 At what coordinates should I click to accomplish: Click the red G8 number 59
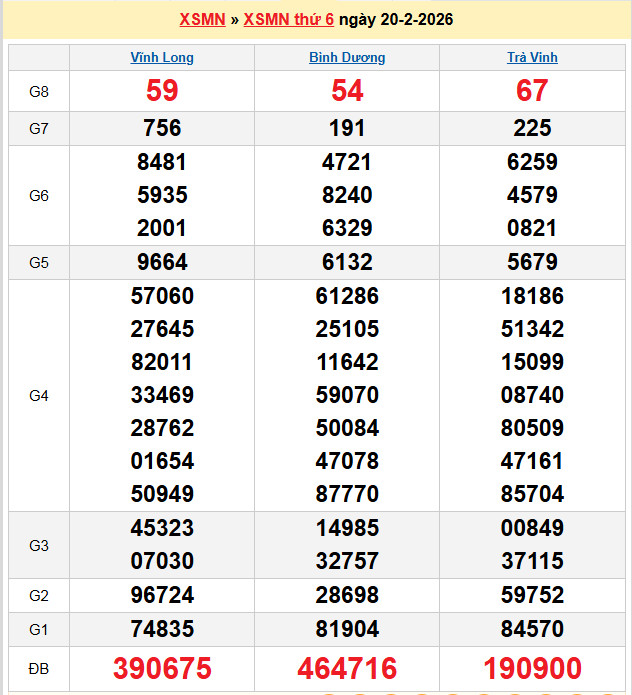pos(162,92)
